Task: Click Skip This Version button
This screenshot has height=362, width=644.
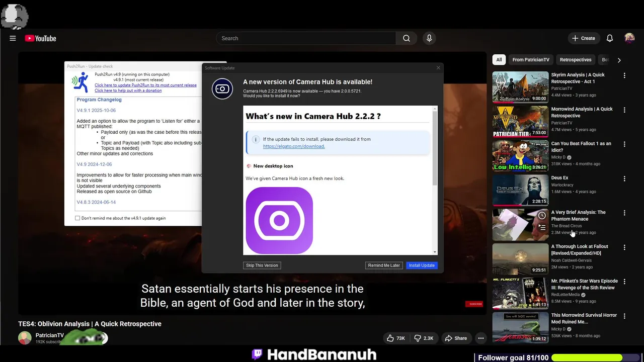Action: tap(262, 265)
